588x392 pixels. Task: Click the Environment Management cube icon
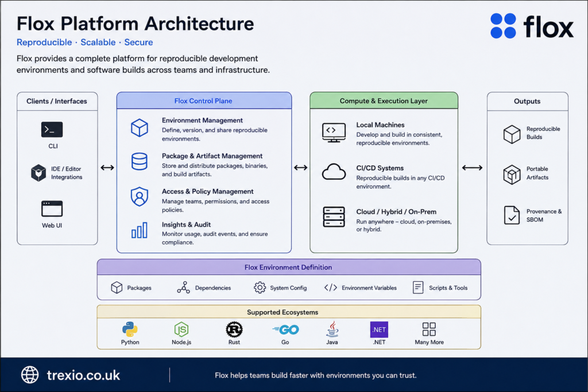coord(139,128)
